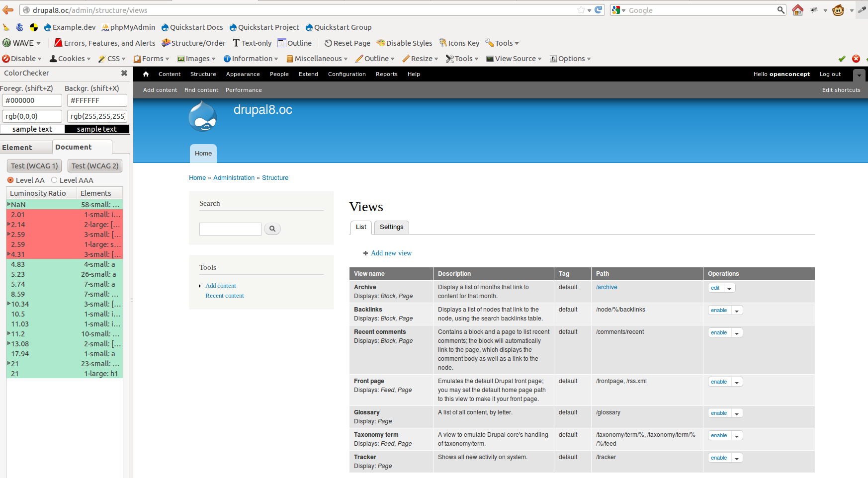This screenshot has height=478, width=868.
Task: Open the dropdown arrow beside Archive edit
Action: point(729,288)
